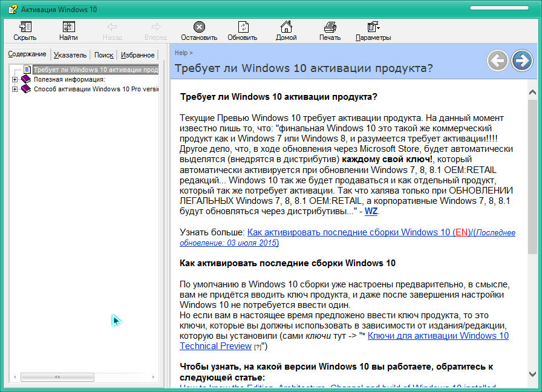The image size is (542, 392).
Task: Click the Печать (Print) icon
Action: pyautogui.click(x=330, y=27)
